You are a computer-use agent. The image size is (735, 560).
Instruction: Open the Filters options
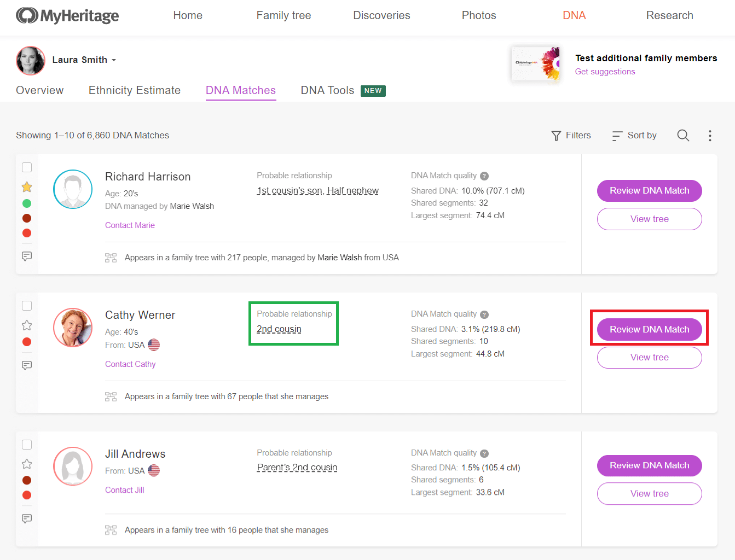coord(571,136)
